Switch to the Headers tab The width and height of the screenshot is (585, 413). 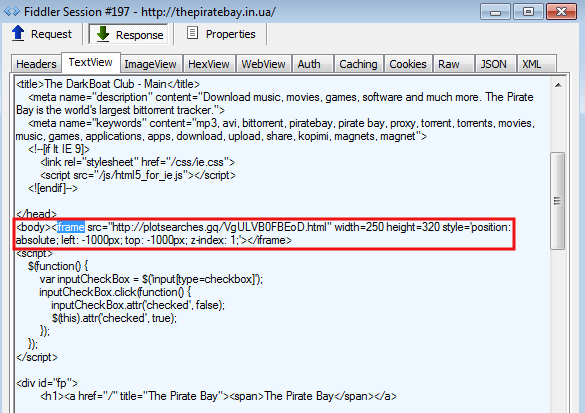(36, 64)
